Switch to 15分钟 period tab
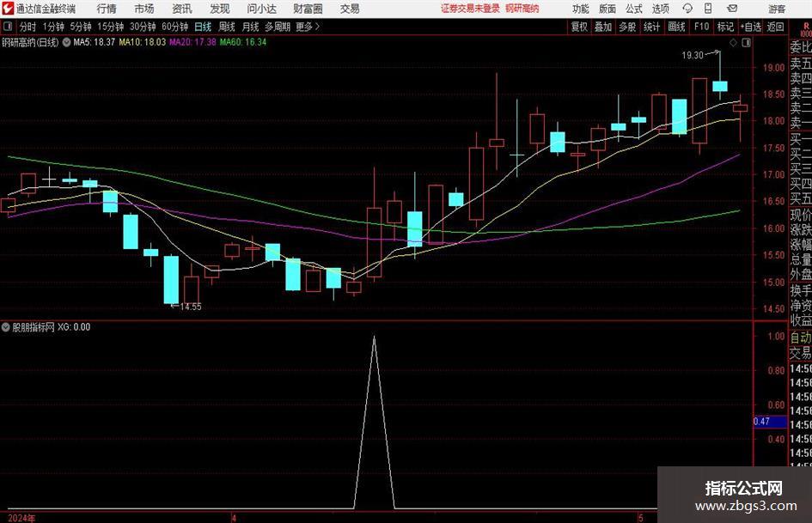The height and width of the screenshot is (523, 812). tap(111, 27)
